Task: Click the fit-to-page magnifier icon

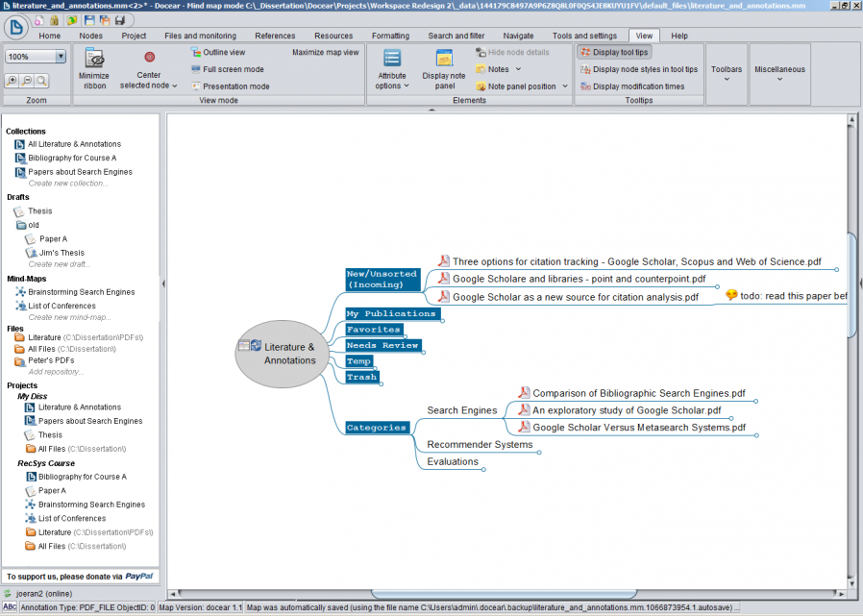Action: (x=41, y=81)
